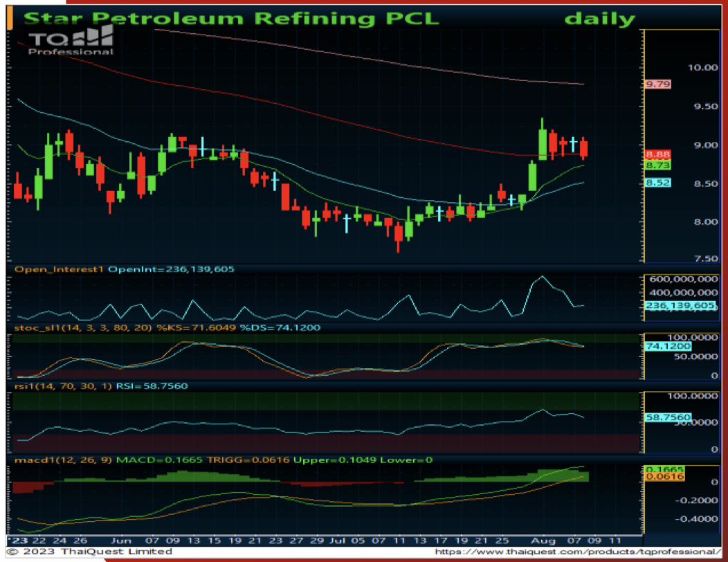The height and width of the screenshot is (562, 728).
Task: Click the 400,000,000 open interest axis value
Action: tap(684, 293)
